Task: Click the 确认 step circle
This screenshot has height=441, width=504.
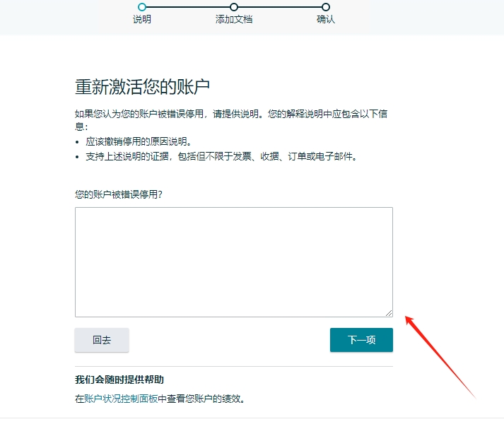Action: (326, 7)
